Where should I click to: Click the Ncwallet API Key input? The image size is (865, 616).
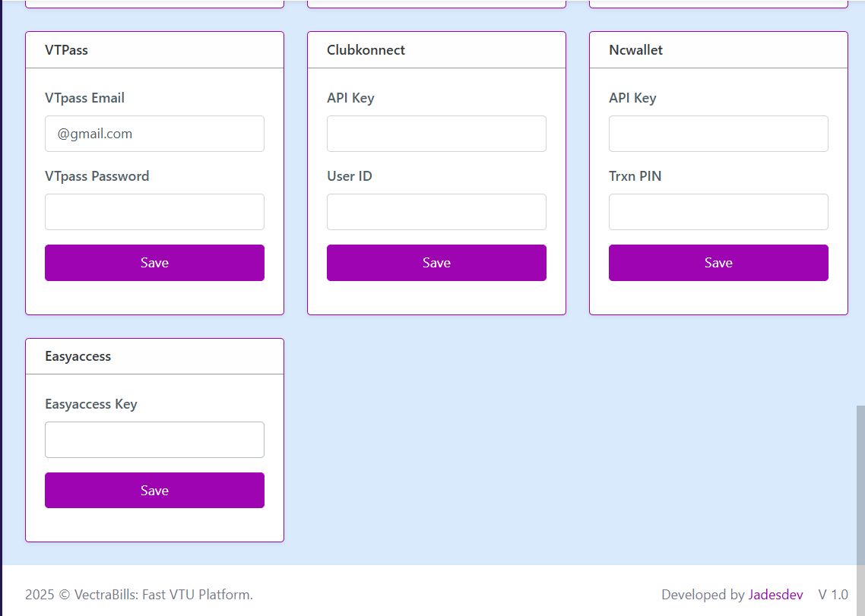[718, 134]
